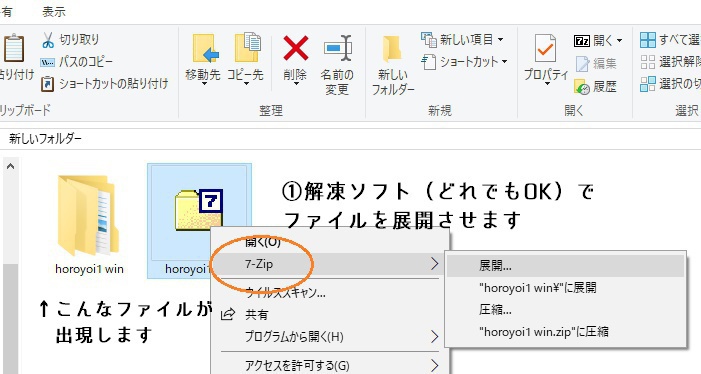Expand the Grant access (アクセスを許可する) submenu chevron
701x374 pixels.
click(435, 366)
